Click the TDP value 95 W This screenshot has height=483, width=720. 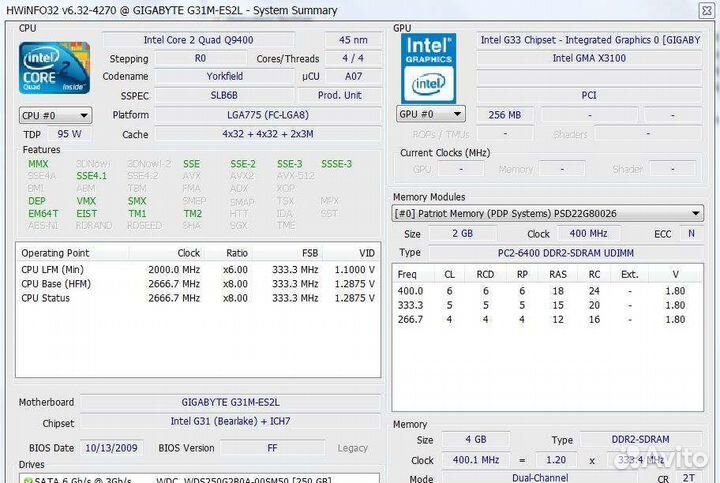(69, 134)
